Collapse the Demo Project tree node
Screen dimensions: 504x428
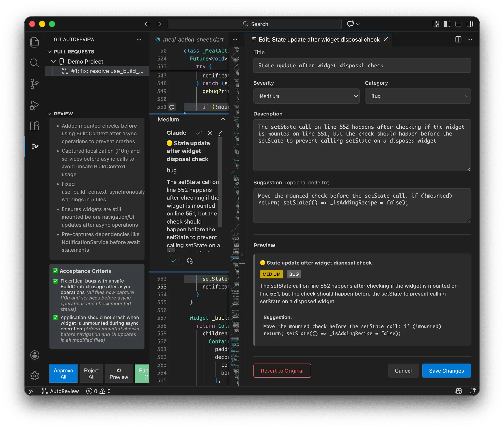pos(53,61)
